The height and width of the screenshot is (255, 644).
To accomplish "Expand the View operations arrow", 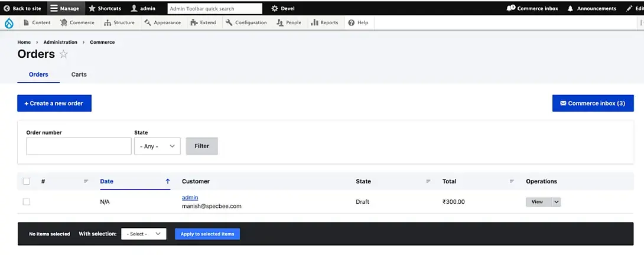I will 557,202.
